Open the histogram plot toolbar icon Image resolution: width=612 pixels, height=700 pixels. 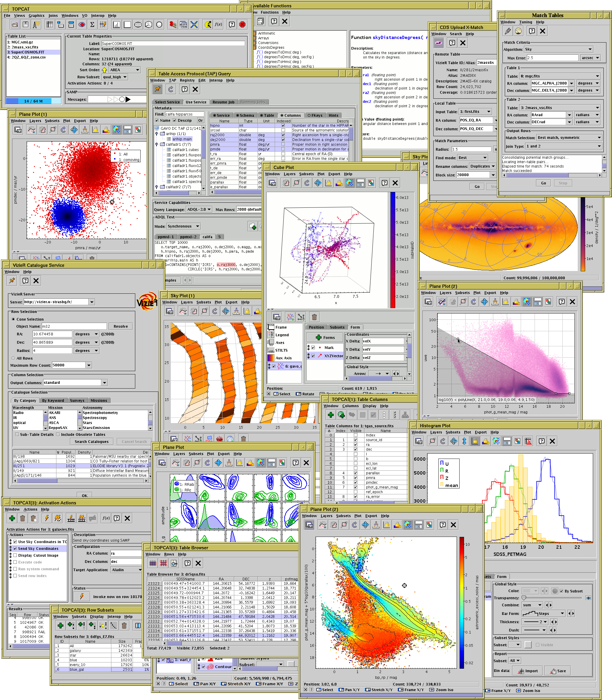(116, 25)
